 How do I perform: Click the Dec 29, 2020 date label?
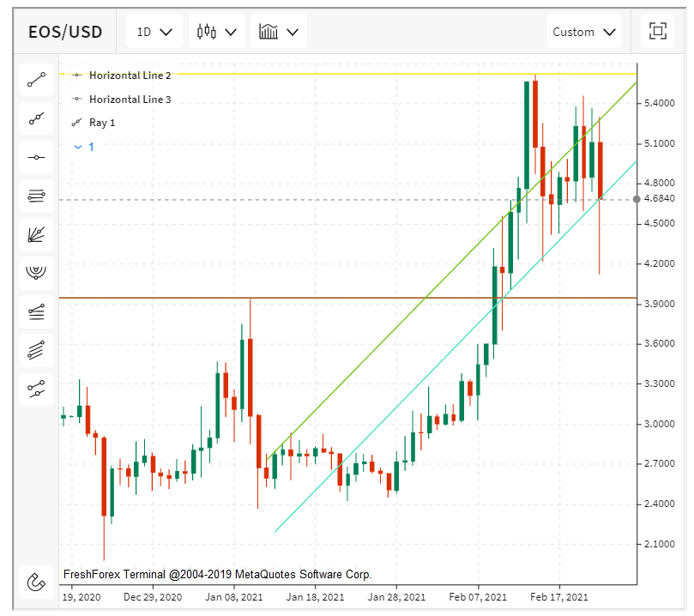[153, 597]
